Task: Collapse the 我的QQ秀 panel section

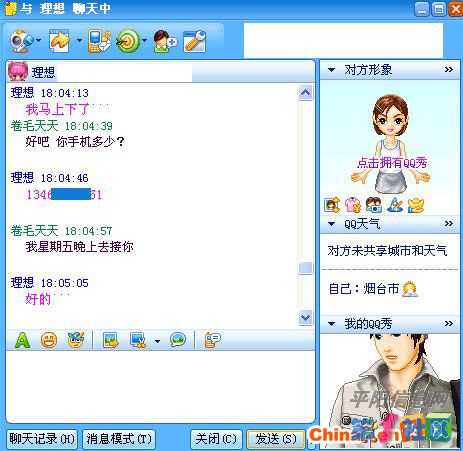Action: tap(332, 323)
